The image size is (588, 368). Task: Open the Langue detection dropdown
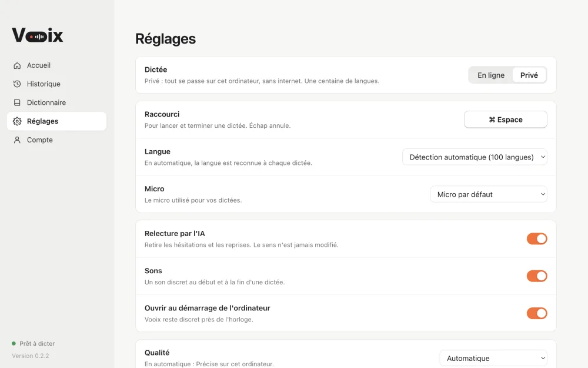point(475,157)
